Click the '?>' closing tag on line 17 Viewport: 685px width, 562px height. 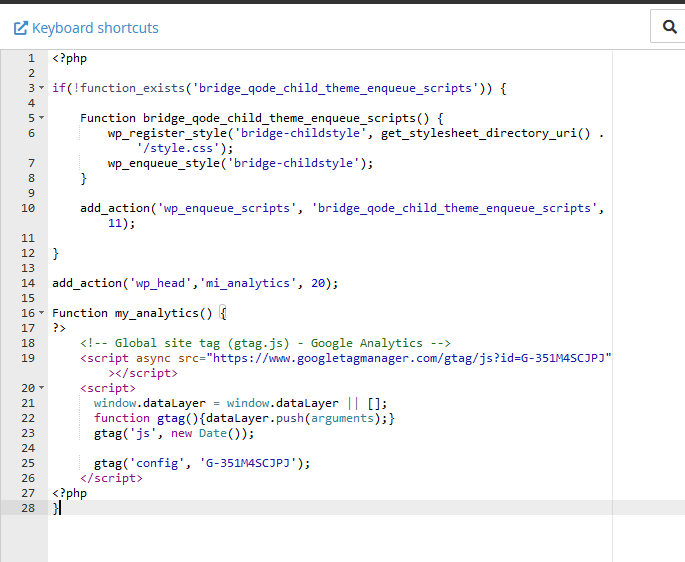click(59, 328)
